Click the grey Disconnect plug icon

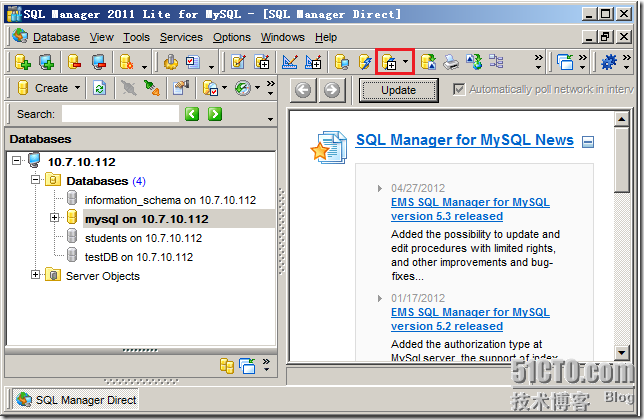(x=129, y=88)
